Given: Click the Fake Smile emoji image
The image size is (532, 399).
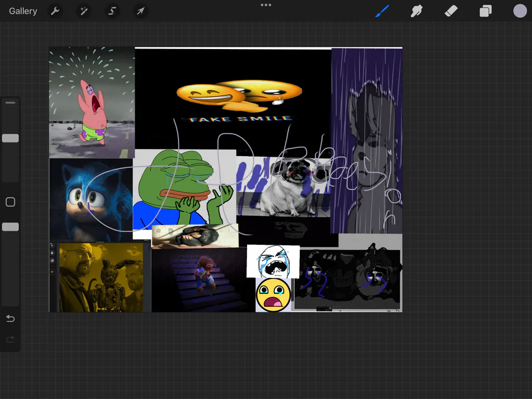Looking at the screenshot, I should click(233, 99).
